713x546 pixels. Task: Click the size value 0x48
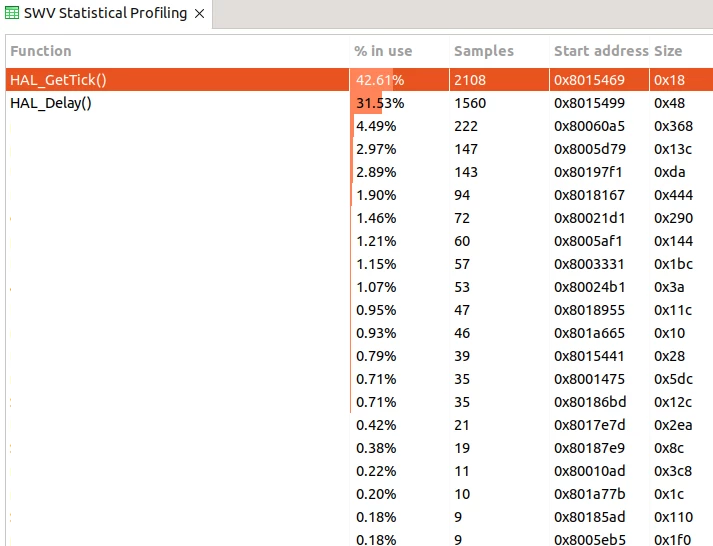pyautogui.click(x=669, y=103)
